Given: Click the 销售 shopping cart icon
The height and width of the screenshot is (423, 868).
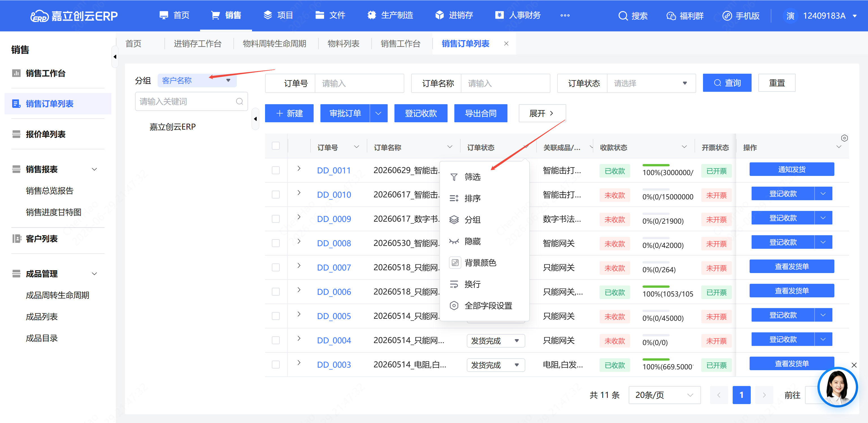Looking at the screenshot, I should click(215, 15).
